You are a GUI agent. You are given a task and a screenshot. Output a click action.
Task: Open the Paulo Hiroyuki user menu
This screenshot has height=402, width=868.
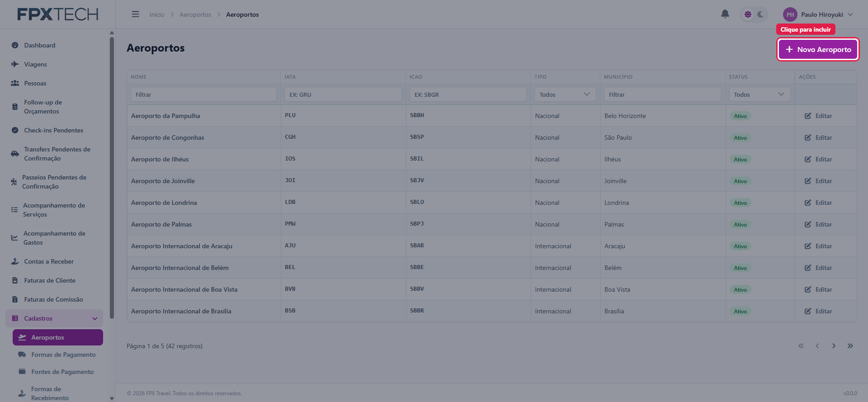(818, 14)
